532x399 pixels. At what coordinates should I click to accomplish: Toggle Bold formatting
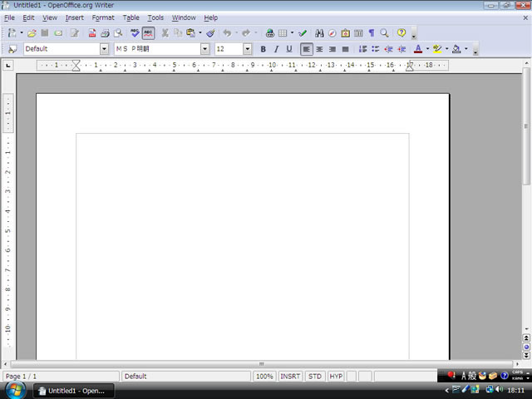(263, 49)
